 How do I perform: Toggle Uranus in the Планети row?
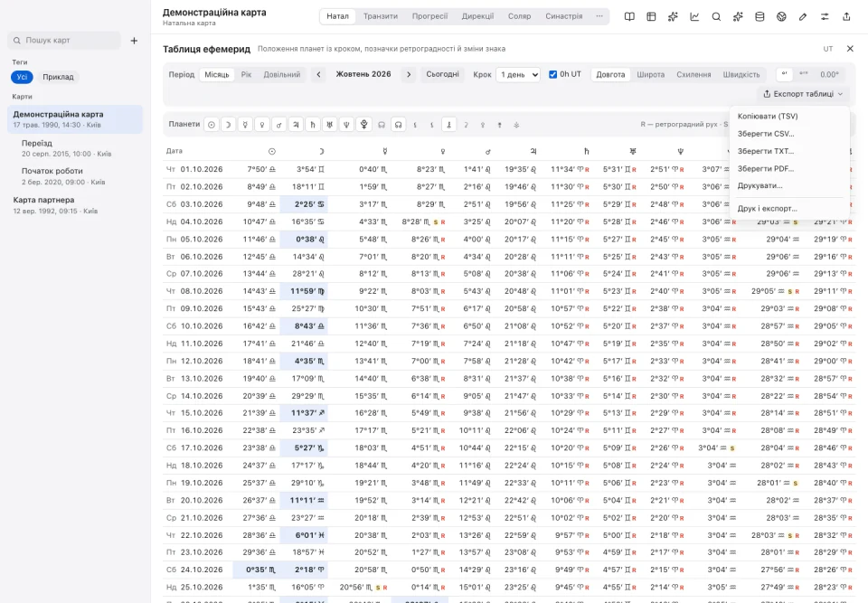click(x=330, y=125)
